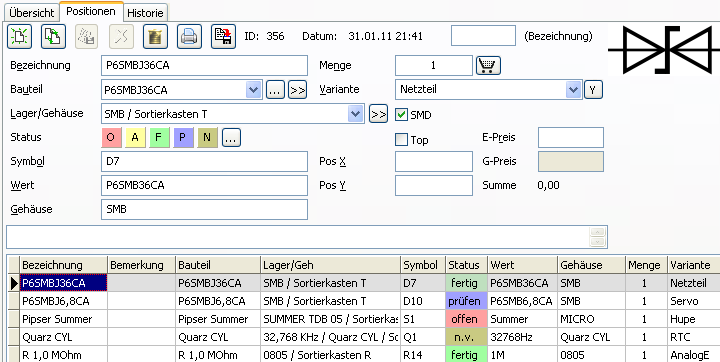720x362 pixels.
Task: Click the large remark text box
Action: (x=297, y=237)
